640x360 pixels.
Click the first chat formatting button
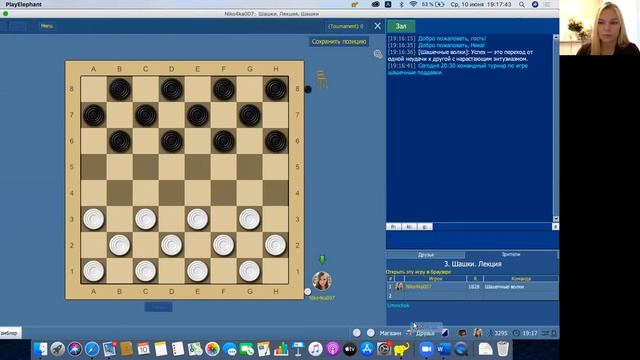(393, 227)
